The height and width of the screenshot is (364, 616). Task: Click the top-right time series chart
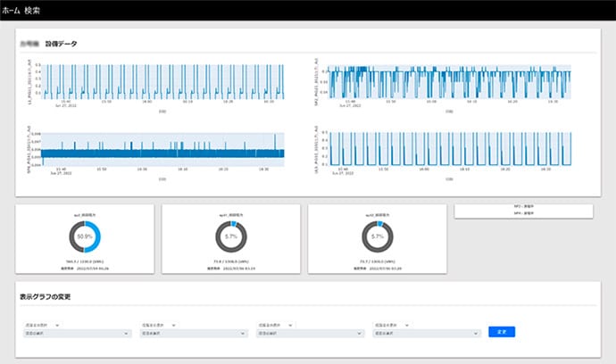(454, 82)
